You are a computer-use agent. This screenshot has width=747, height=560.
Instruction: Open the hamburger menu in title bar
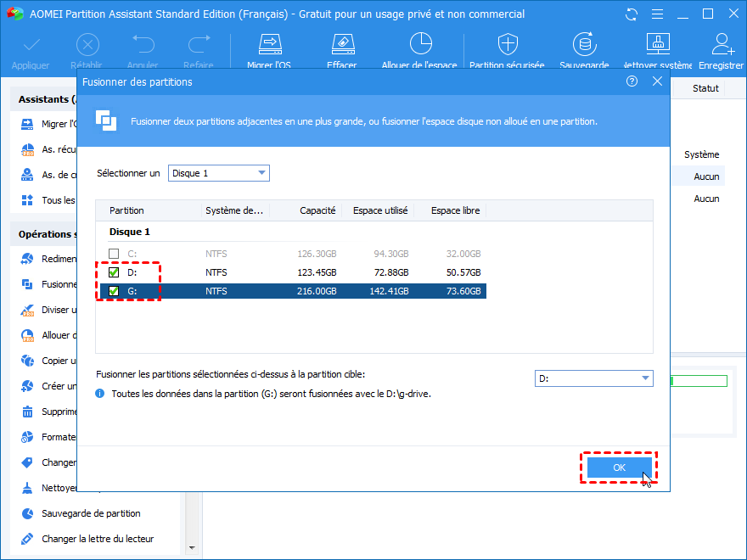coord(657,14)
